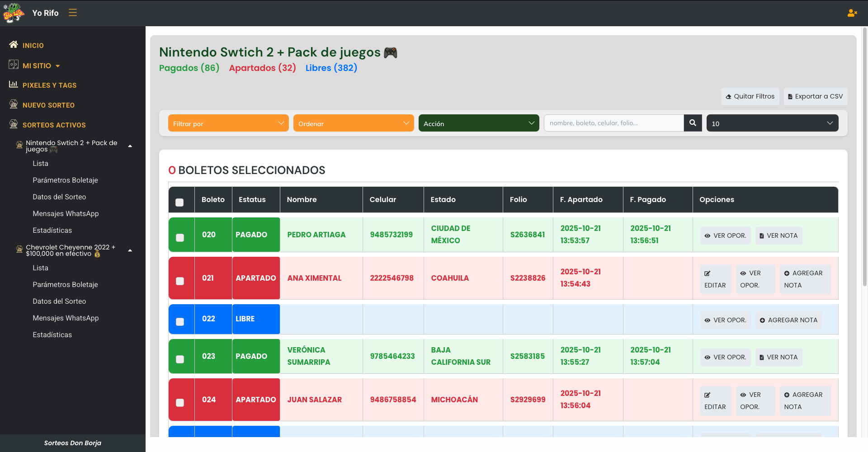
Task: Click the Quitar Filtros button
Action: tap(750, 96)
